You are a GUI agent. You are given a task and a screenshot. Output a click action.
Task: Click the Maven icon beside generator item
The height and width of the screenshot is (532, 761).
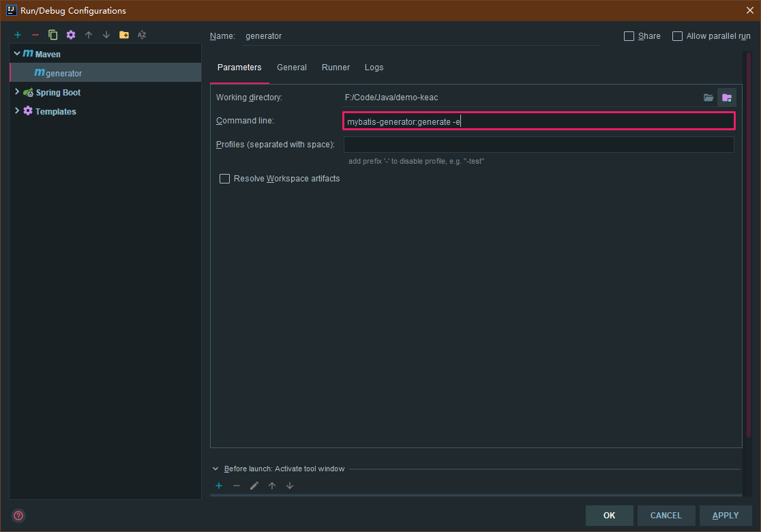[40, 73]
